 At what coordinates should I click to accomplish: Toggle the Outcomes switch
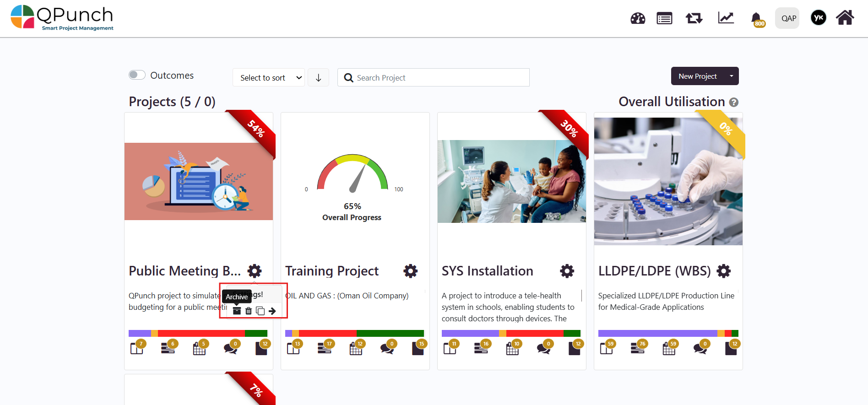[137, 75]
